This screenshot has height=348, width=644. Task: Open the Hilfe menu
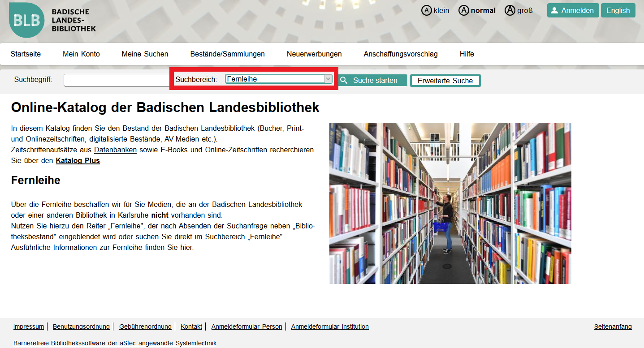coord(467,54)
